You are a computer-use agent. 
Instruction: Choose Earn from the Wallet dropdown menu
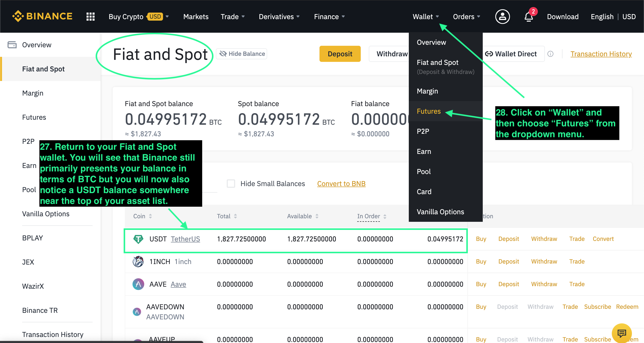coord(446,151)
